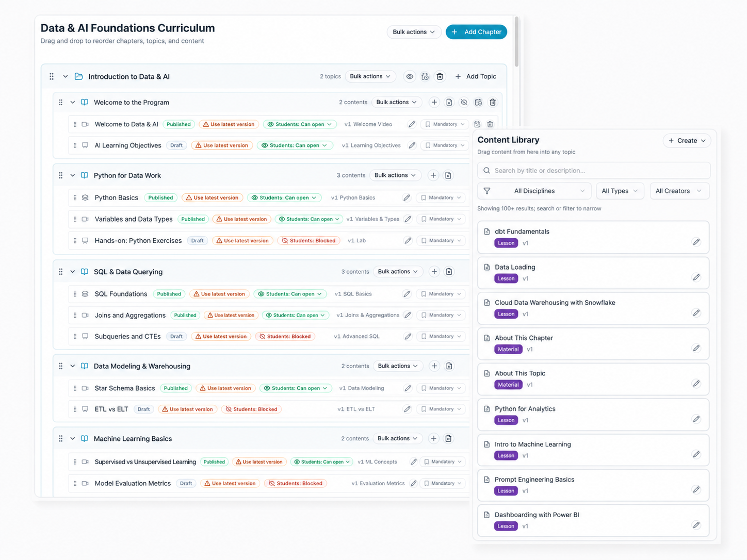Open Bulk actions menu for Data Modeling & Warehousing
The height and width of the screenshot is (560, 747).
click(398, 366)
